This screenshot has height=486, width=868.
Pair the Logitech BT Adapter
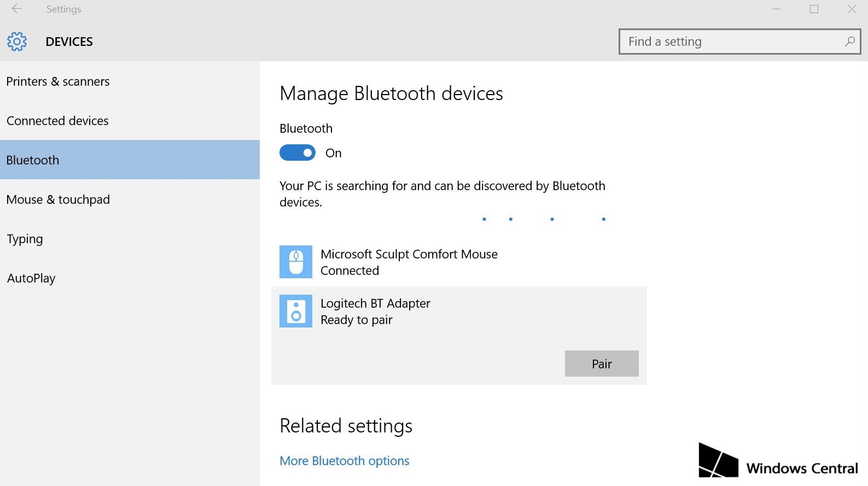(602, 364)
